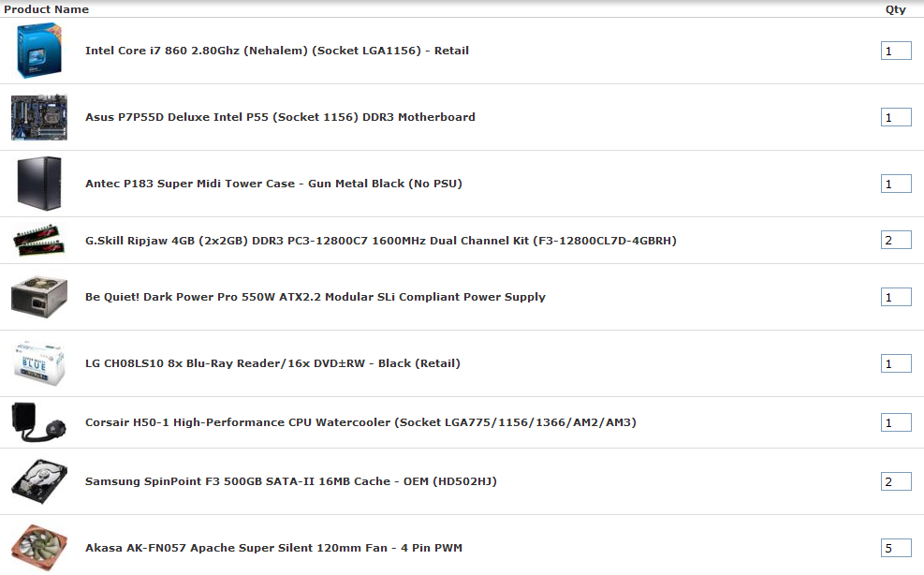Open Samsung SpinPoint F3 500GB product link
Screen dimensions: 924x575
(291, 481)
